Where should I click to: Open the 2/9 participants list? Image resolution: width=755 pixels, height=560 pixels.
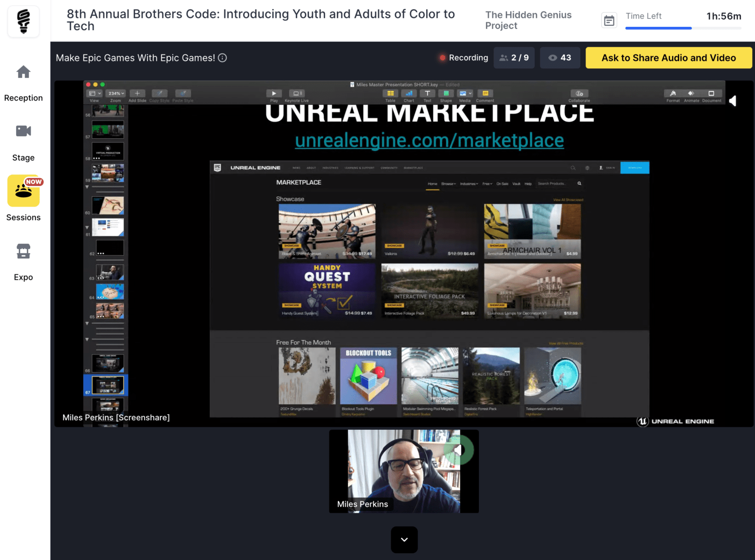pyautogui.click(x=514, y=58)
